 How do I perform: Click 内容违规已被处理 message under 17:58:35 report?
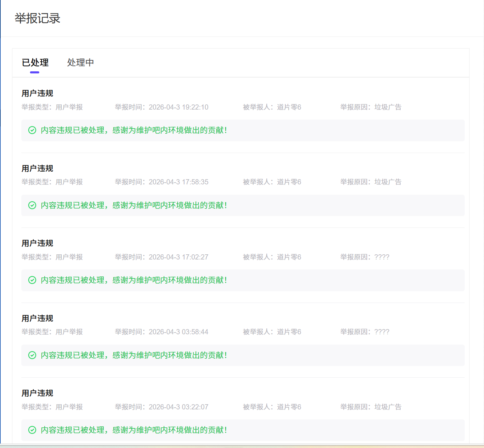tap(134, 205)
